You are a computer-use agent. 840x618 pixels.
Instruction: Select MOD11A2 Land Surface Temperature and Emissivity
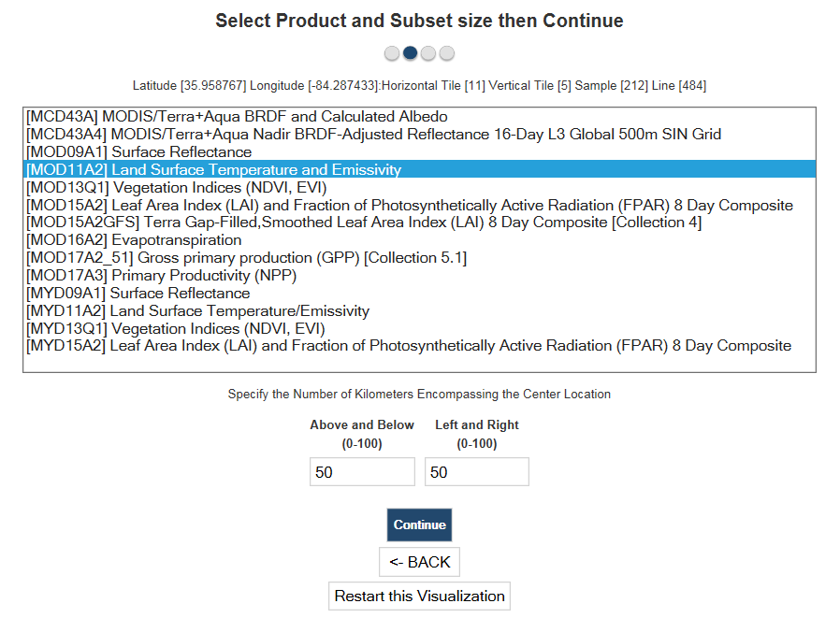(x=213, y=170)
